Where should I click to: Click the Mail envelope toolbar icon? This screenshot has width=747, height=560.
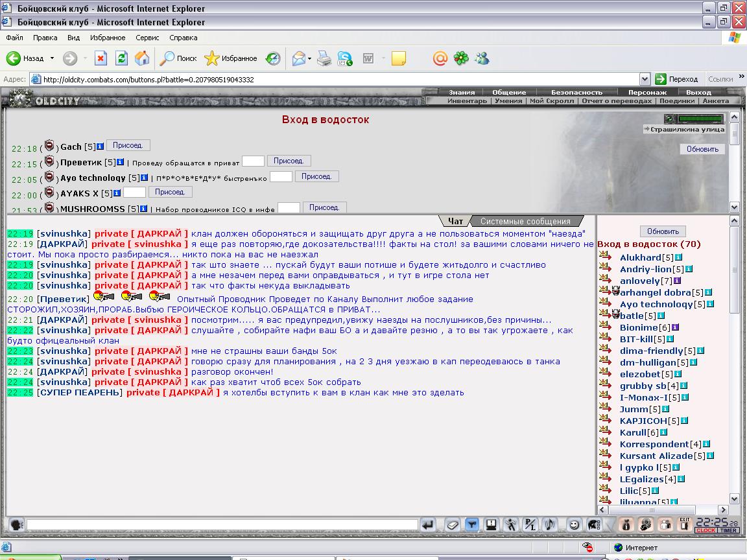[298, 58]
